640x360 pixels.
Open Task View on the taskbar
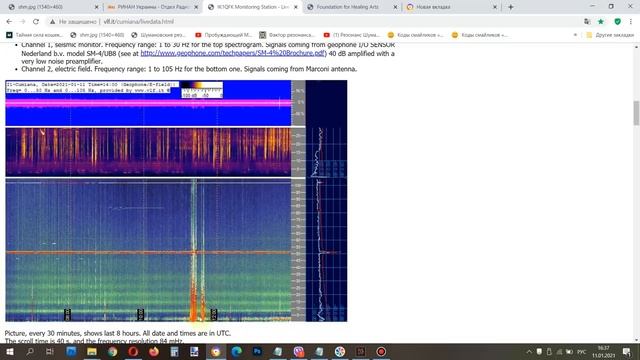pyautogui.click(x=50, y=351)
